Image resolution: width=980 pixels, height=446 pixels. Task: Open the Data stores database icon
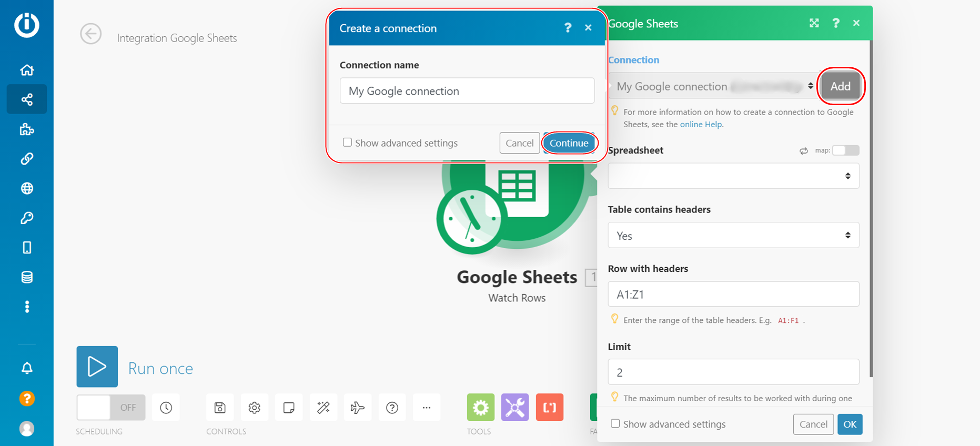27,277
